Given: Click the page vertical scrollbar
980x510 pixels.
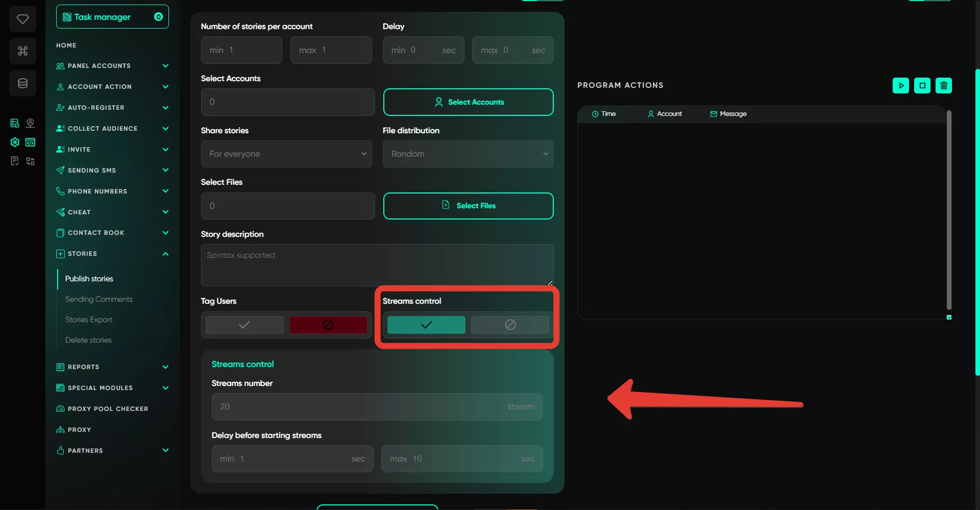Looking at the screenshot, I should [977, 222].
